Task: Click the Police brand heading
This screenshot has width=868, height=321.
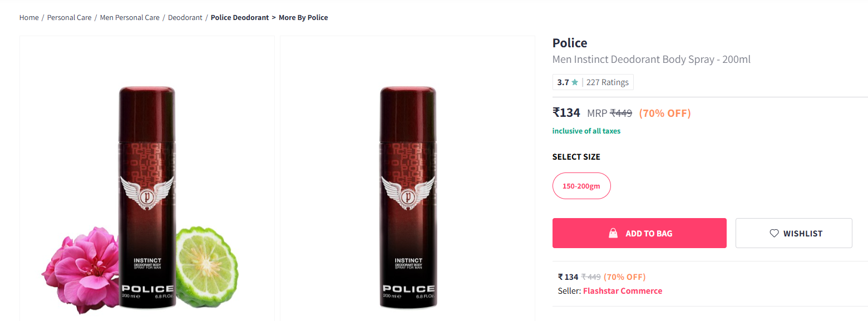Action: click(x=569, y=43)
